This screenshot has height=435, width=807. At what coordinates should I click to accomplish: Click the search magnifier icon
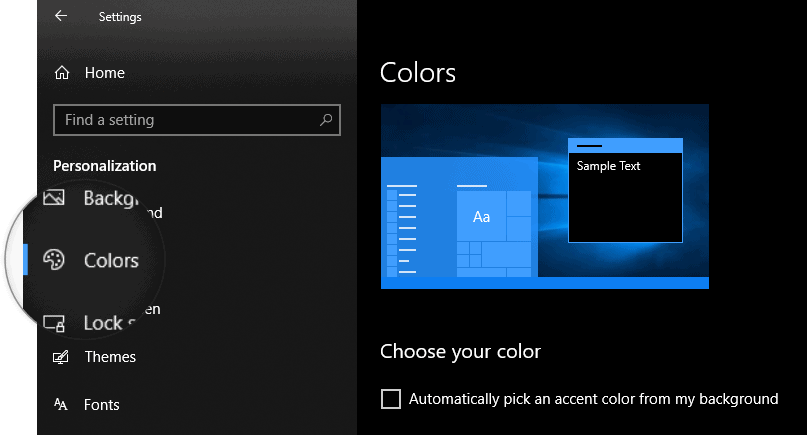click(326, 120)
